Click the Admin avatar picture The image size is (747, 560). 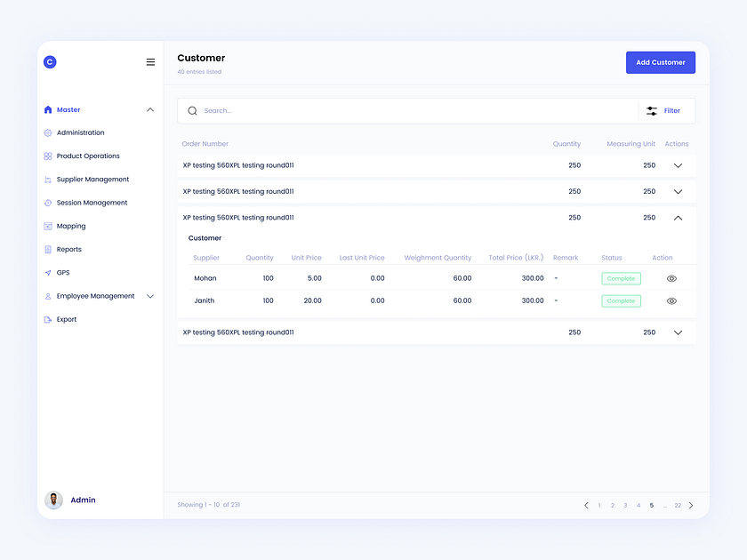tap(54, 500)
